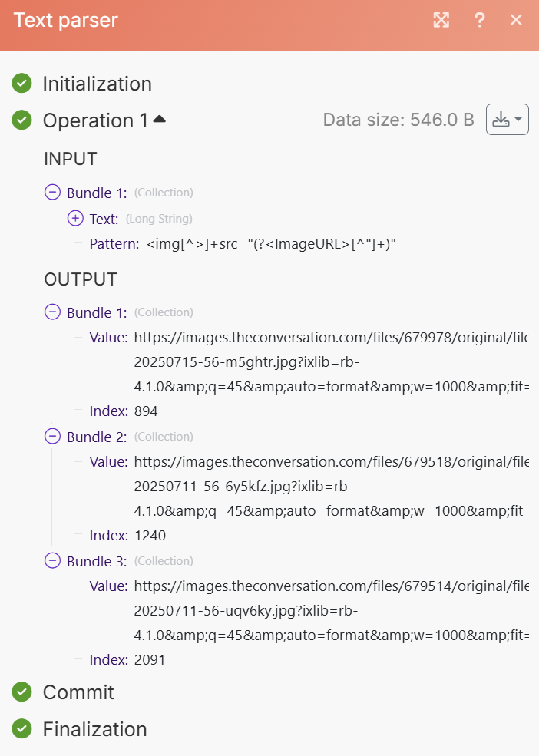Open the help question mark icon
This screenshot has height=756, width=539.
tap(480, 20)
